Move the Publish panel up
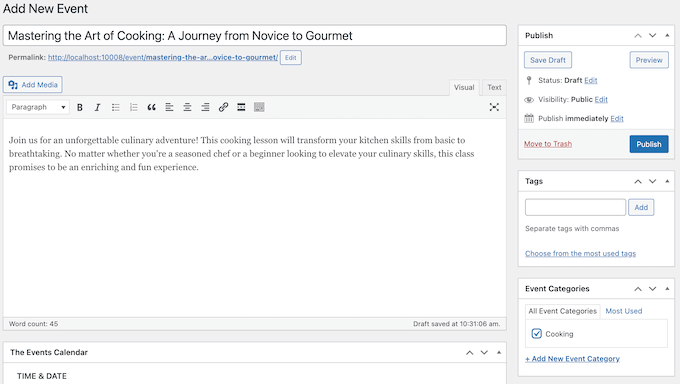The image size is (680, 384). click(638, 36)
